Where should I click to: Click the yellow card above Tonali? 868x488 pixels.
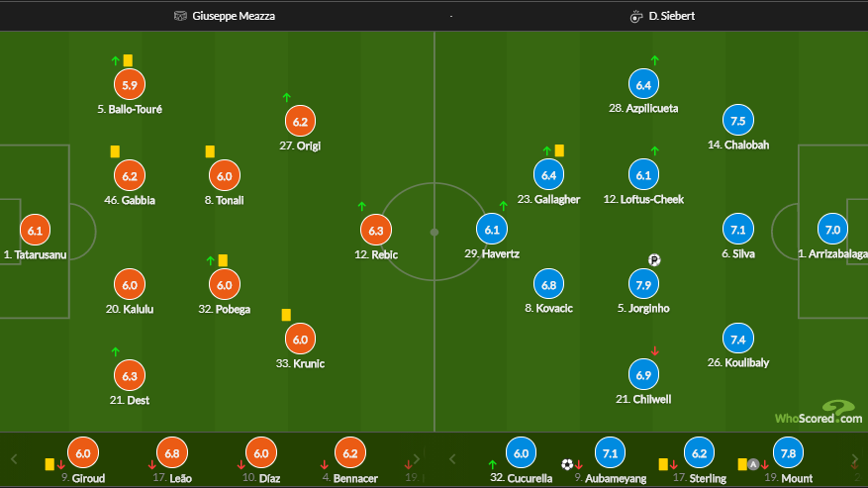coord(210,151)
